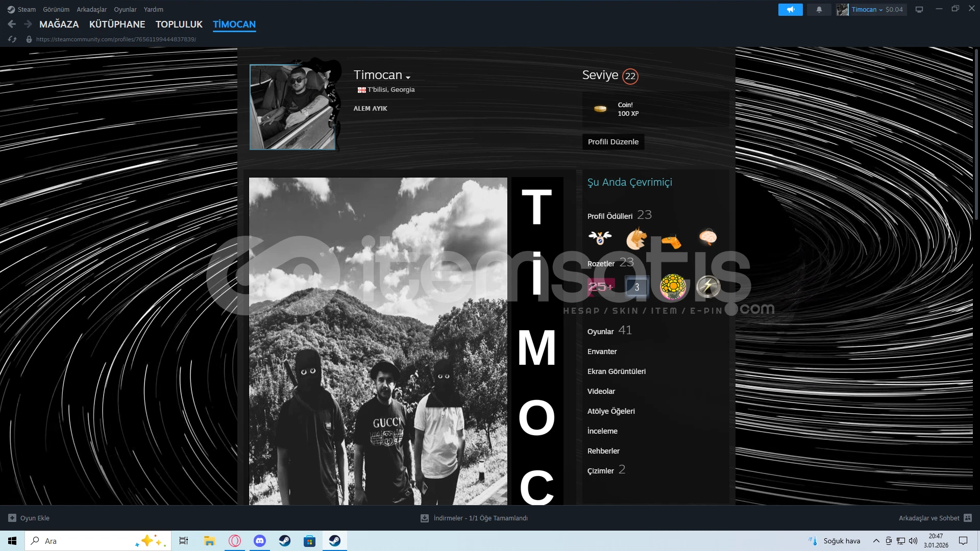
Task: Expand the profile name Timocan dropdown arrow
Action: coord(408,78)
